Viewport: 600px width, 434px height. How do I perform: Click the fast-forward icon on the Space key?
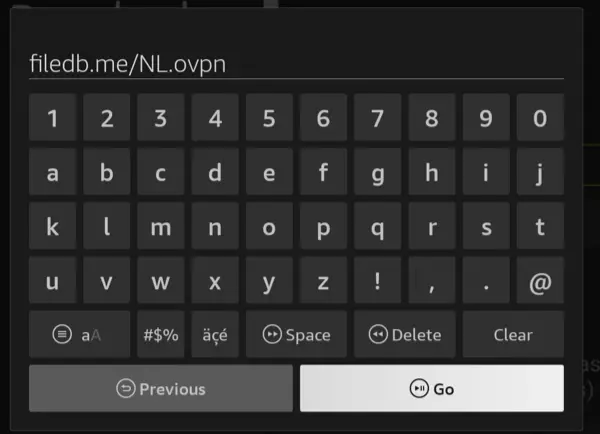tap(272, 334)
